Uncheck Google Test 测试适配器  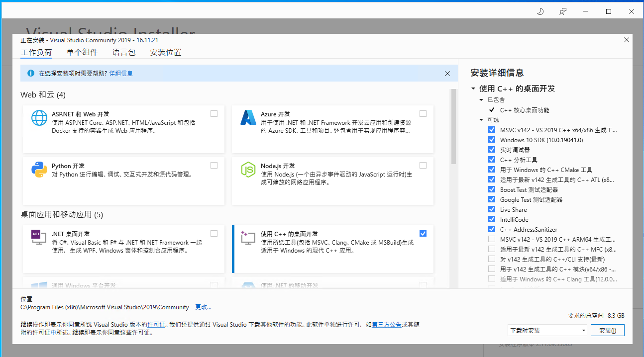point(492,199)
